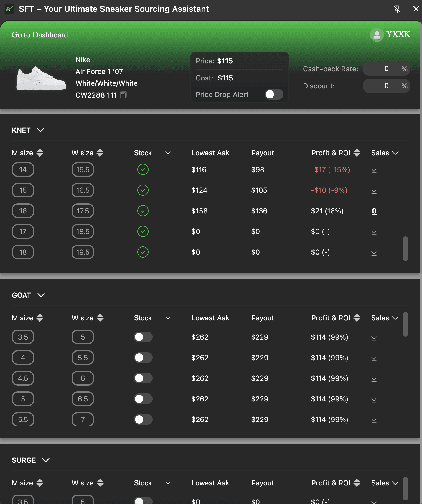
Task: Open the YXXK user profile avatar
Action: click(377, 35)
